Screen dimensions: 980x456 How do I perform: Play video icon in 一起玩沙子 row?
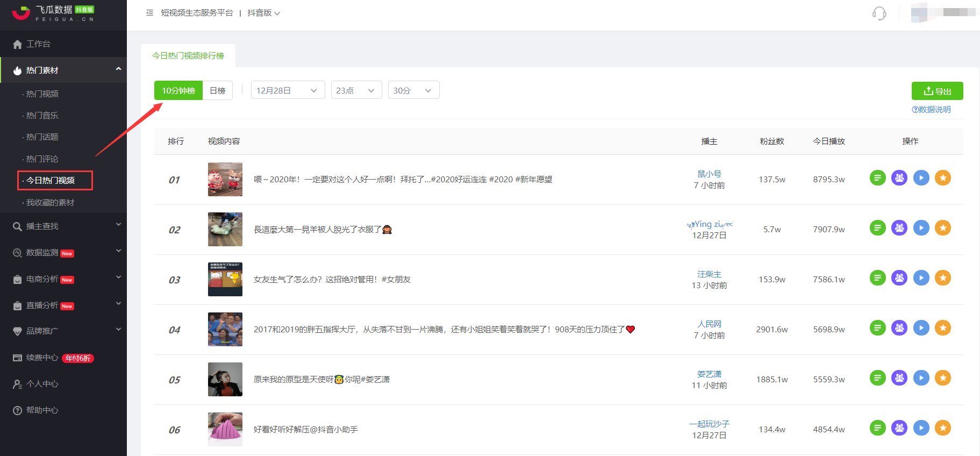pos(921,427)
